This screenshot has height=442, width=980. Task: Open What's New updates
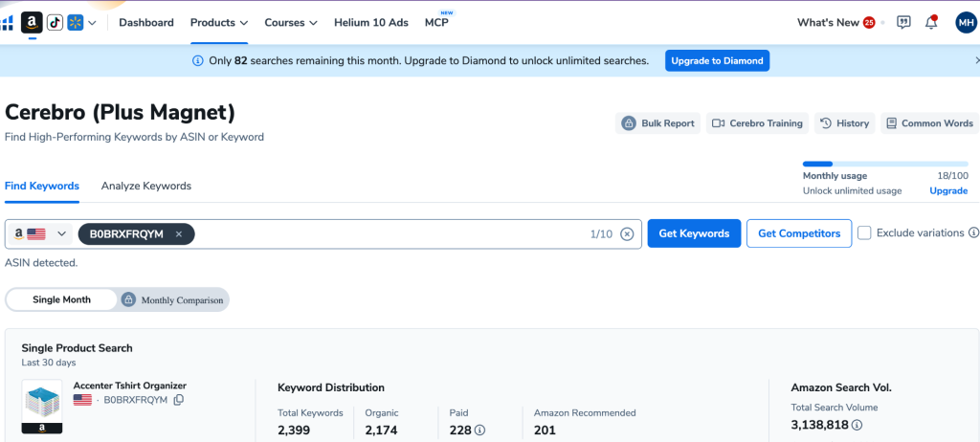point(835,23)
